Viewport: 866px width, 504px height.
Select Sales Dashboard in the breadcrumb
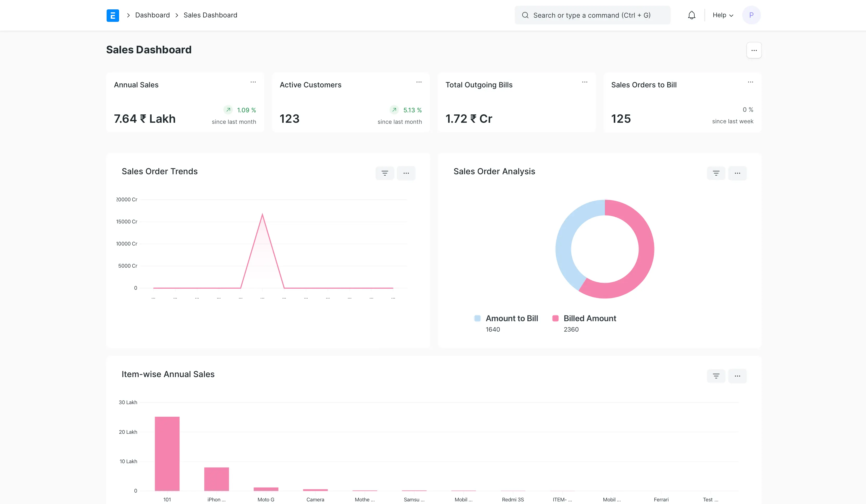click(x=210, y=15)
